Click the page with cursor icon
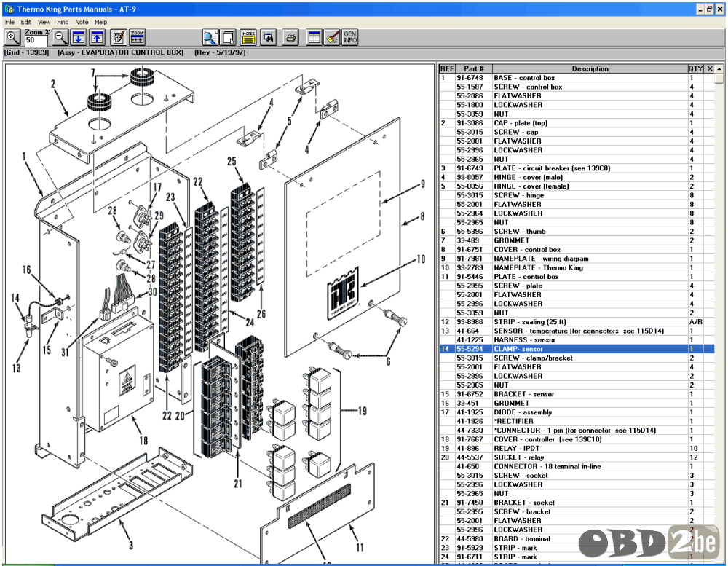This screenshot has width=728, height=566. click(x=229, y=37)
